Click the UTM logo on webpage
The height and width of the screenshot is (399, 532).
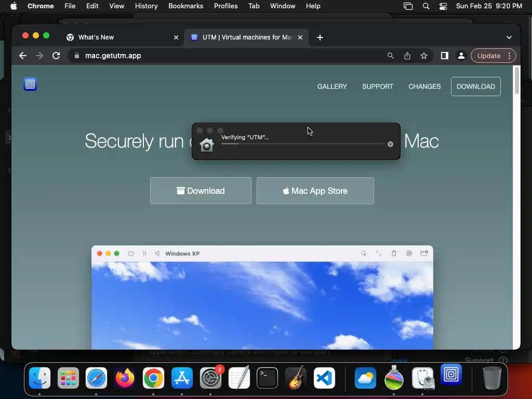click(x=30, y=84)
